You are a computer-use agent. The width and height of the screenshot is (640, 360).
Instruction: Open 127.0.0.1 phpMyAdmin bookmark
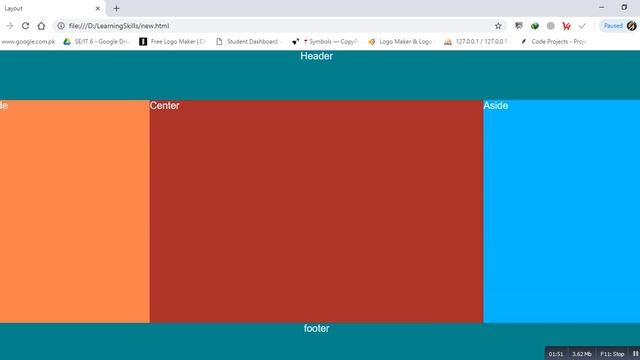(x=476, y=42)
